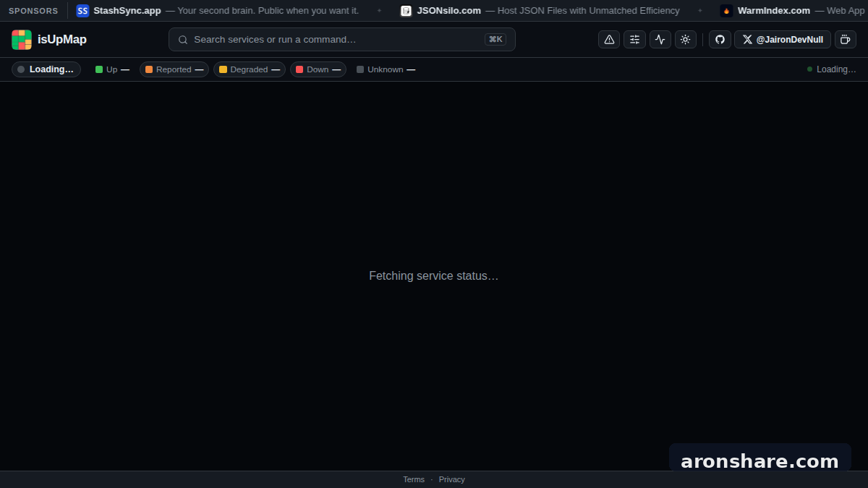
Task: Toggle the Reported status filter
Action: point(174,69)
